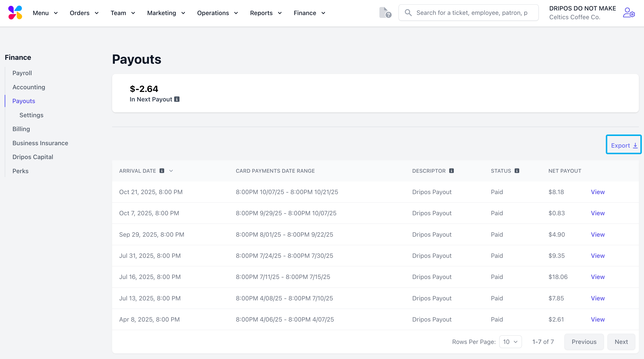The width and height of the screenshot is (644, 359).
Task: Click the Descriptor column info icon
Action: (x=451, y=171)
